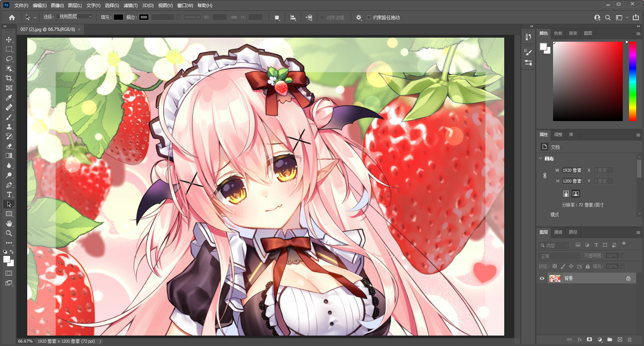Select the Zoom tool
This screenshot has width=644, height=346.
(x=9, y=233)
